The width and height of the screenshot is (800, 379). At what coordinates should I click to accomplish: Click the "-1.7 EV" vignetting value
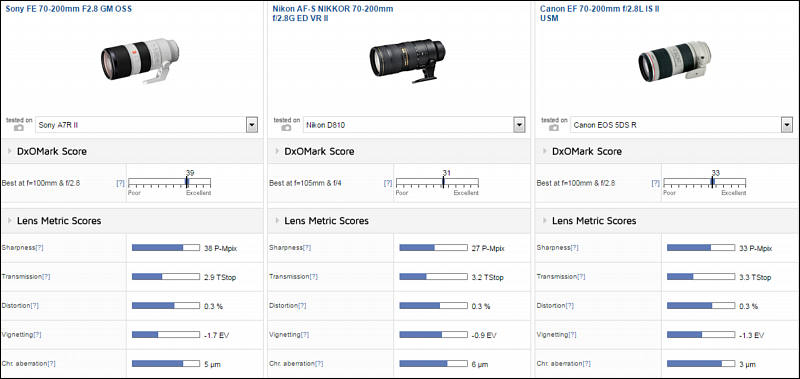(x=216, y=336)
